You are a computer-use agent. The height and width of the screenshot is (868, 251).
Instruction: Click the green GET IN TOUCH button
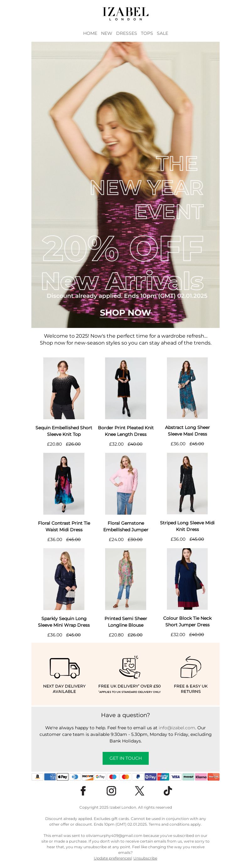click(x=126, y=758)
